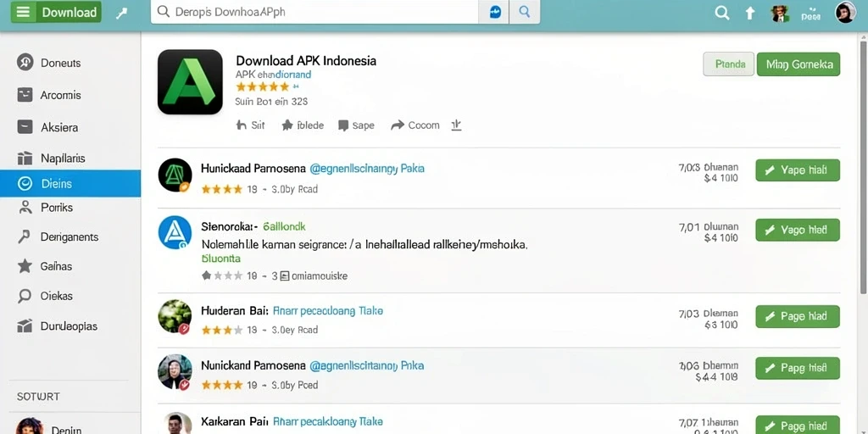
Task: Click the Oiekas search sidebar icon
Action: click(25, 296)
